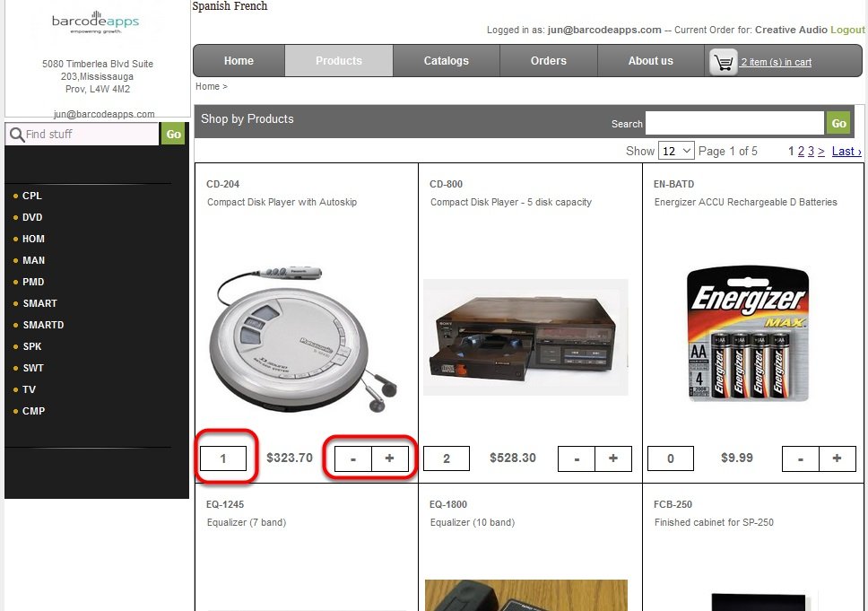Viewport: 868px width, 611px height.
Task: Click the Home breadcrumb link
Action: pos(208,86)
